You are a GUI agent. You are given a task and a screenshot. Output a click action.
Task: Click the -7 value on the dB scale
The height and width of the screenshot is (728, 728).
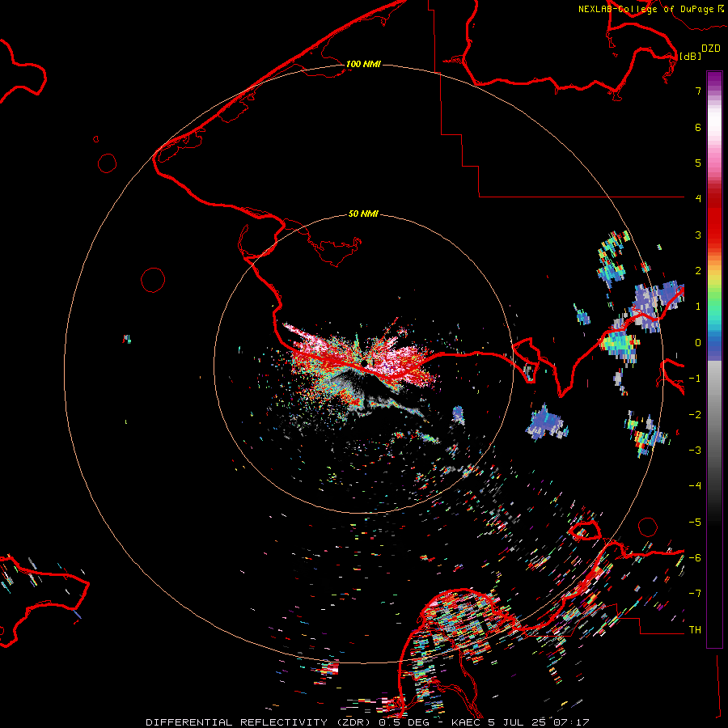[695, 594]
